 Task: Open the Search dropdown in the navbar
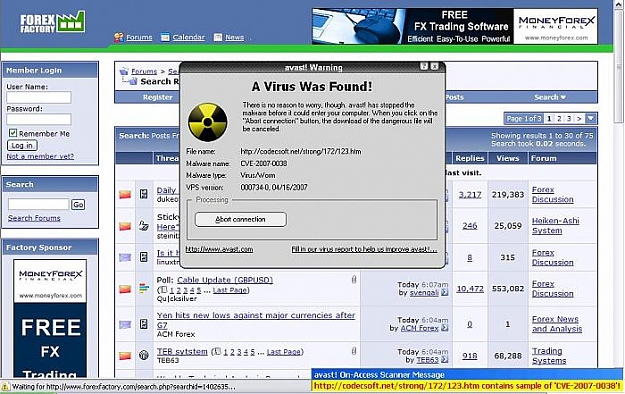(x=550, y=97)
